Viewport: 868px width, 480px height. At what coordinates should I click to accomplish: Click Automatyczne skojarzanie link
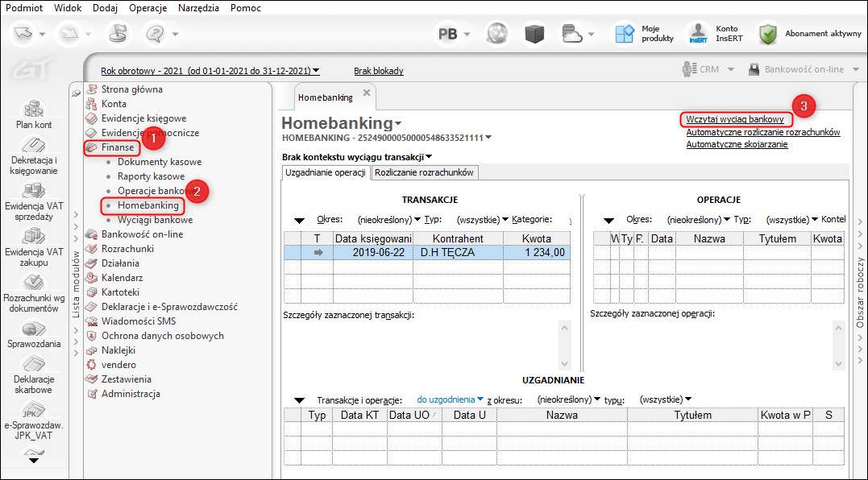pyautogui.click(x=737, y=144)
